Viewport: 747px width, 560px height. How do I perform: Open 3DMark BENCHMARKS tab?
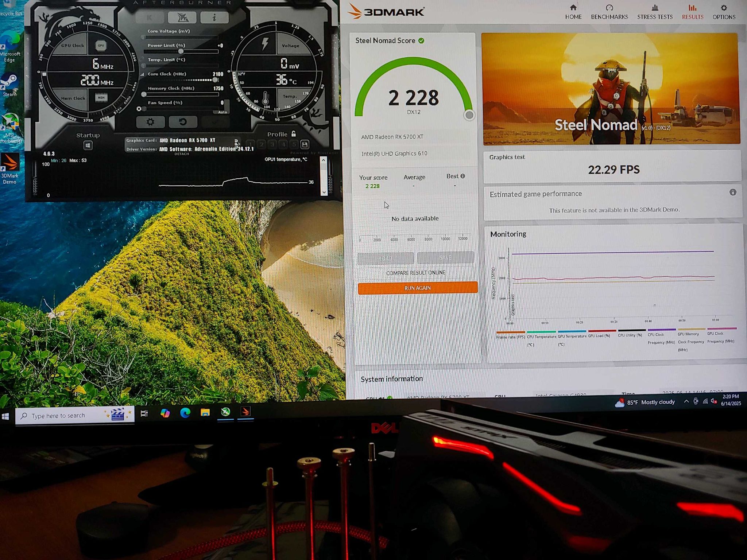(609, 12)
